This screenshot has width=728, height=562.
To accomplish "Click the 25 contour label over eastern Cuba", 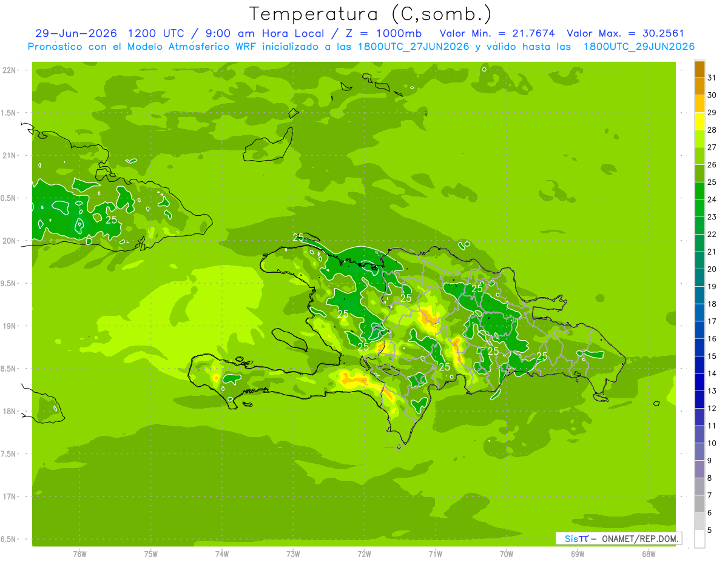I will pos(111,219).
